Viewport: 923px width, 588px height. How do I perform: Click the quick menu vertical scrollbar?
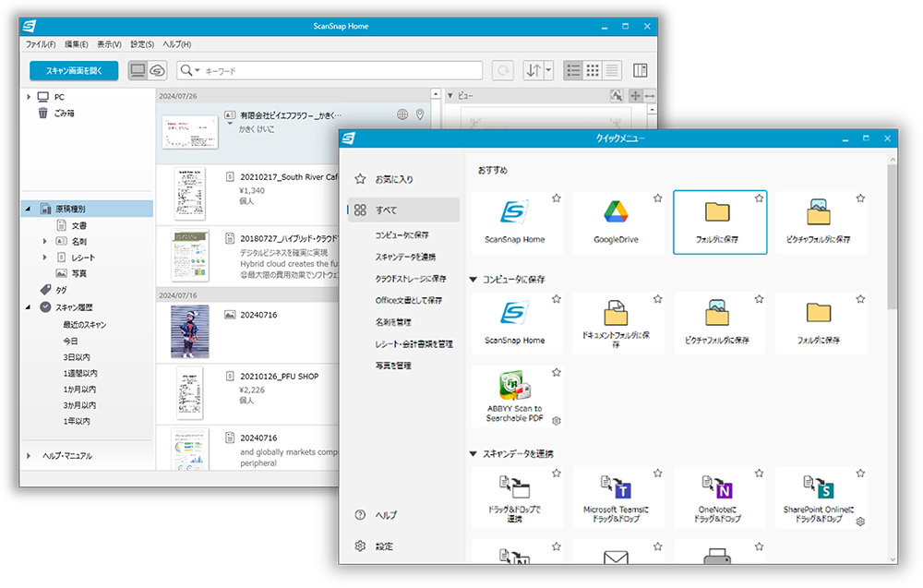pos(892,240)
